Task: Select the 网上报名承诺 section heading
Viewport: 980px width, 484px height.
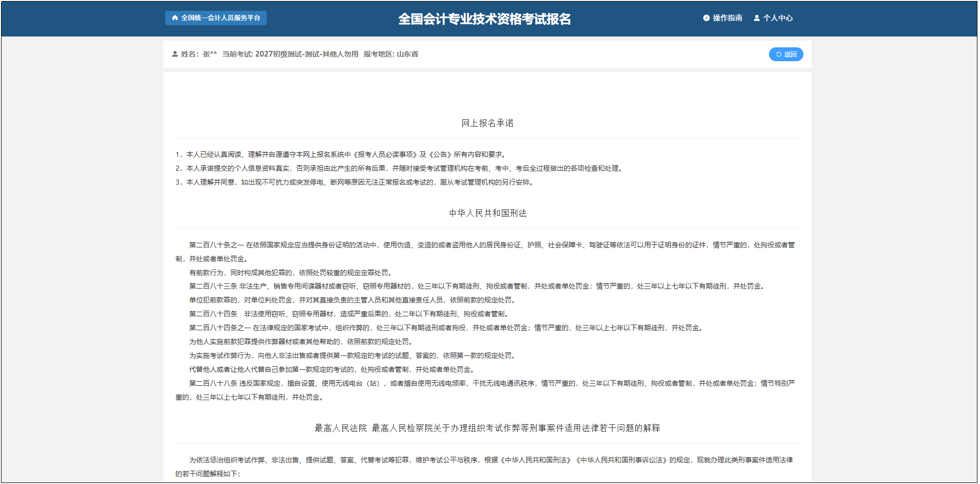Action: [488, 123]
